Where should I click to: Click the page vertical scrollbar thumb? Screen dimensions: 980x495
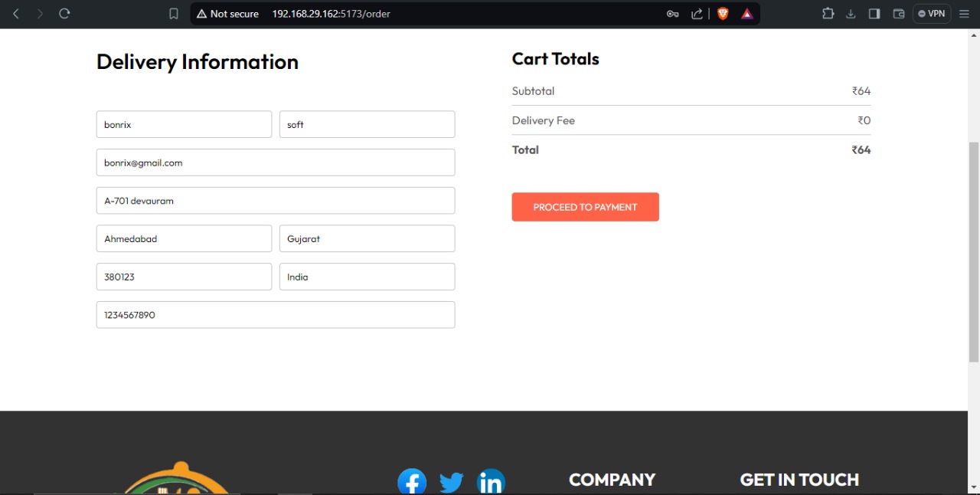pyautogui.click(x=974, y=252)
